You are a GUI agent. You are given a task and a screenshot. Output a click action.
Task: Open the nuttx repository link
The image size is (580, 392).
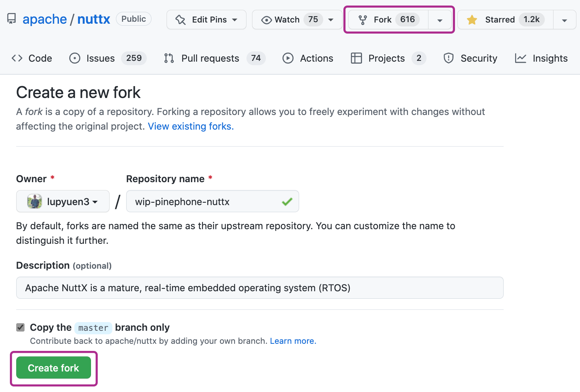pyautogui.click(x=94, y=19)
